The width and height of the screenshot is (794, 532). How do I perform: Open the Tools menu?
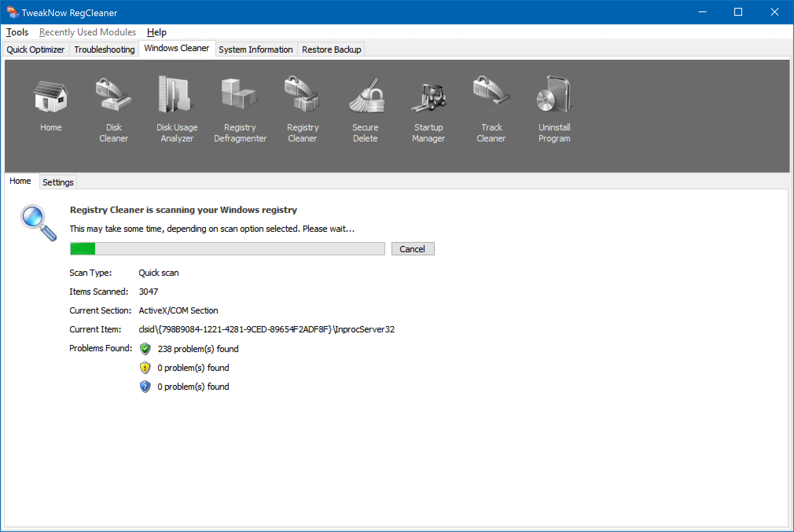(17, 32)
